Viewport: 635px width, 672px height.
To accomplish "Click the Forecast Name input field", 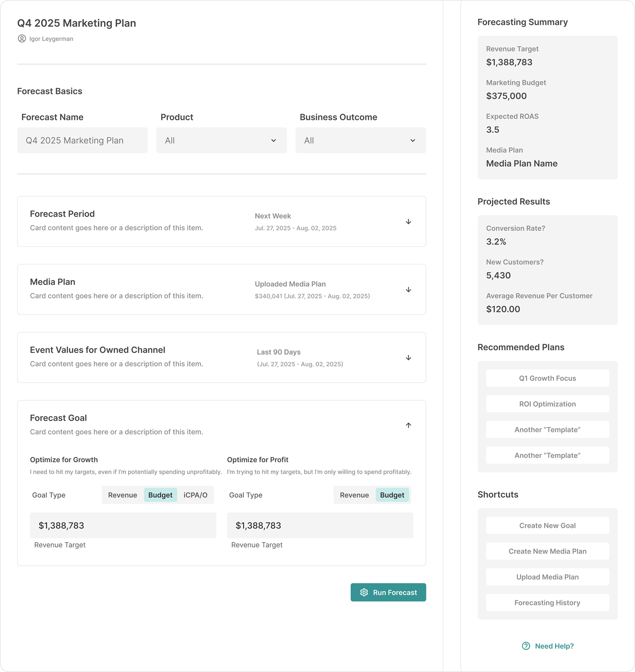I will pyautogui.click(x=82, y=140).
